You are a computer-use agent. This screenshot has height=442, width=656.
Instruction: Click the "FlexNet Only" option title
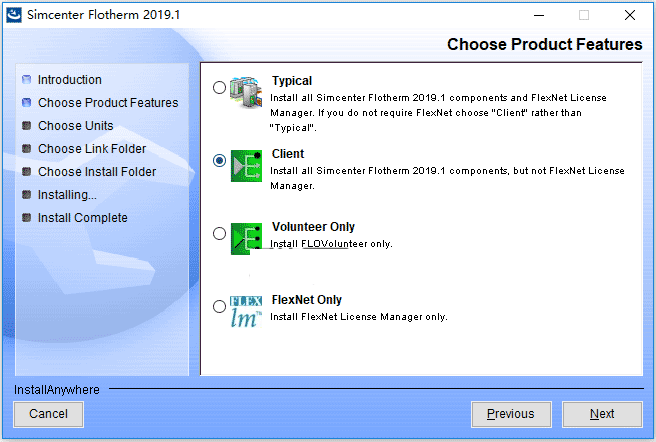307,300
